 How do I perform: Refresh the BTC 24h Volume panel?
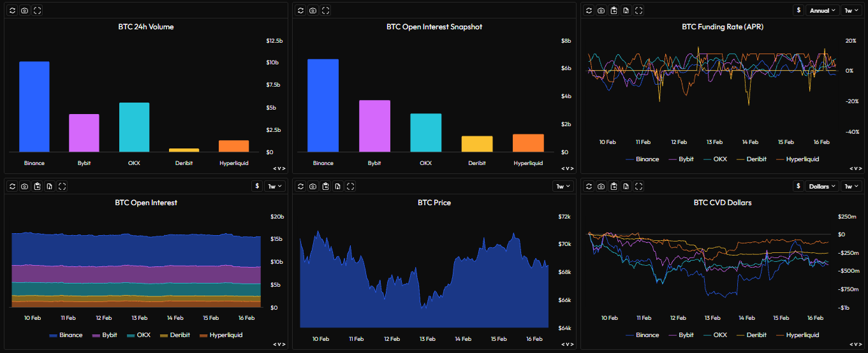12,10
